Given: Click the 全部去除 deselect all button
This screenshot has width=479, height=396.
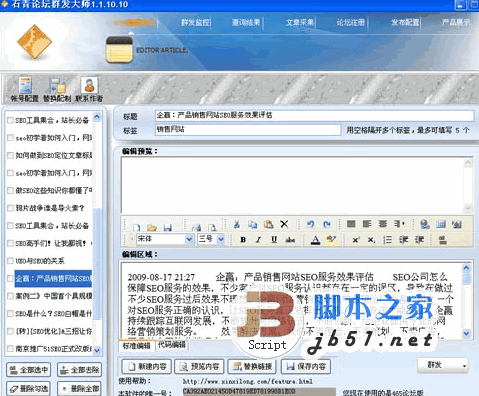Looking at the screenshot, I should (x=80, y=370).
